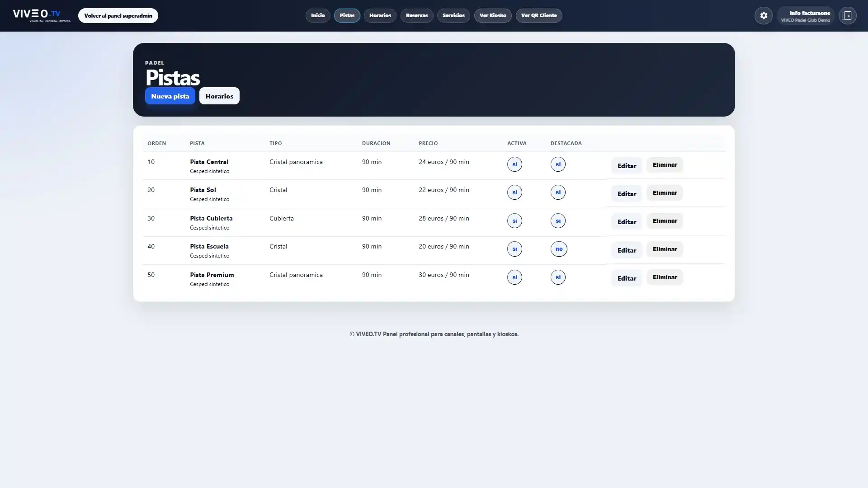Click the price '24 euros / 90 min'
Viewport: 868px width, 488px height.
(x=444, y=162)
